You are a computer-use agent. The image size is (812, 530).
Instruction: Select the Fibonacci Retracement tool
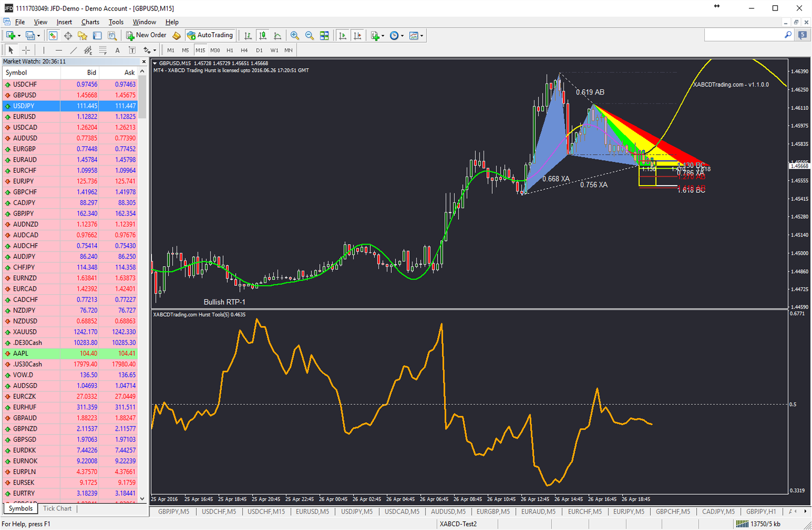point(103,50)
